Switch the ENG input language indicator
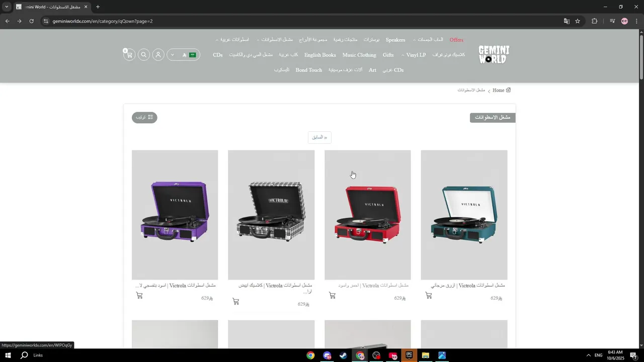This screenshot has height=362, width=644. click(x=599, y=355)
